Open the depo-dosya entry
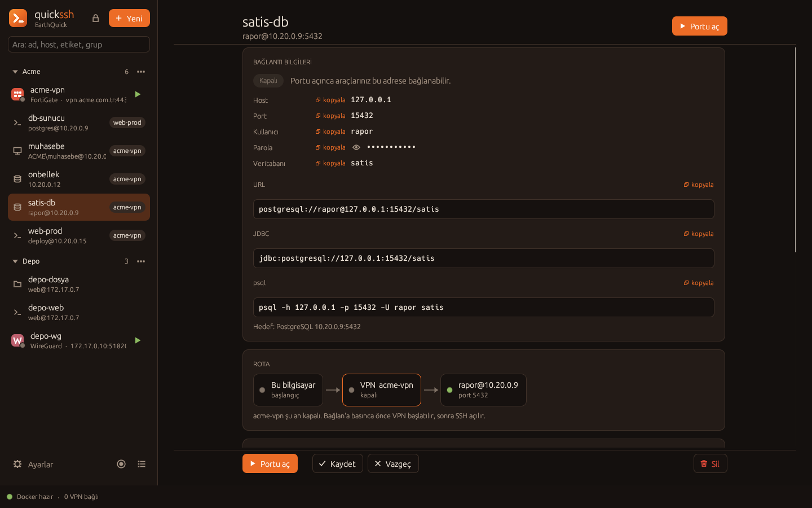Screen dimensions: 812x508 pyautogui.click(x=79, y=284)
